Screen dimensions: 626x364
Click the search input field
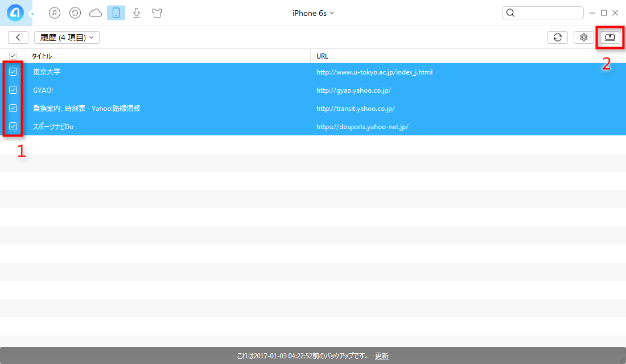(542, 13)
